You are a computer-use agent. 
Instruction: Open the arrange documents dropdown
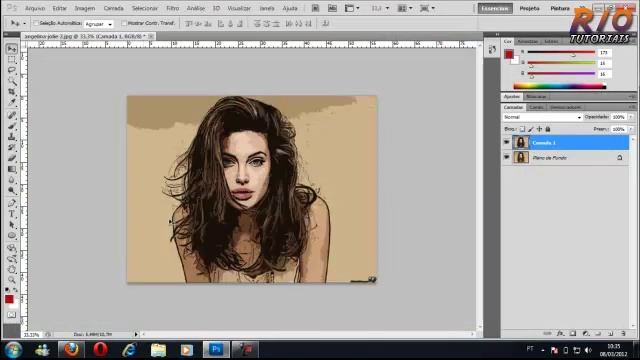coord(405,8)
